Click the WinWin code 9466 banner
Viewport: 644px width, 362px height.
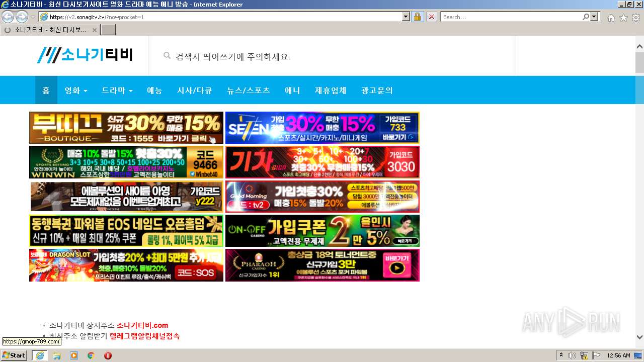(126, 162)
